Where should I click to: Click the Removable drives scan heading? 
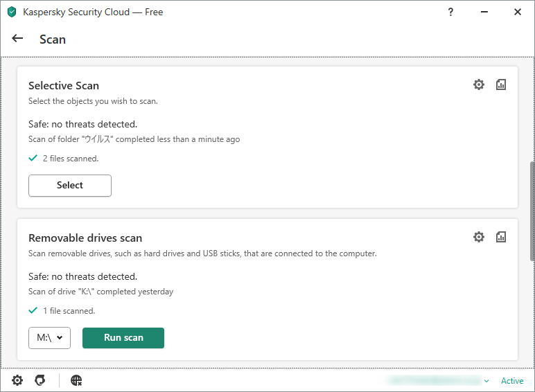[85, 238]
